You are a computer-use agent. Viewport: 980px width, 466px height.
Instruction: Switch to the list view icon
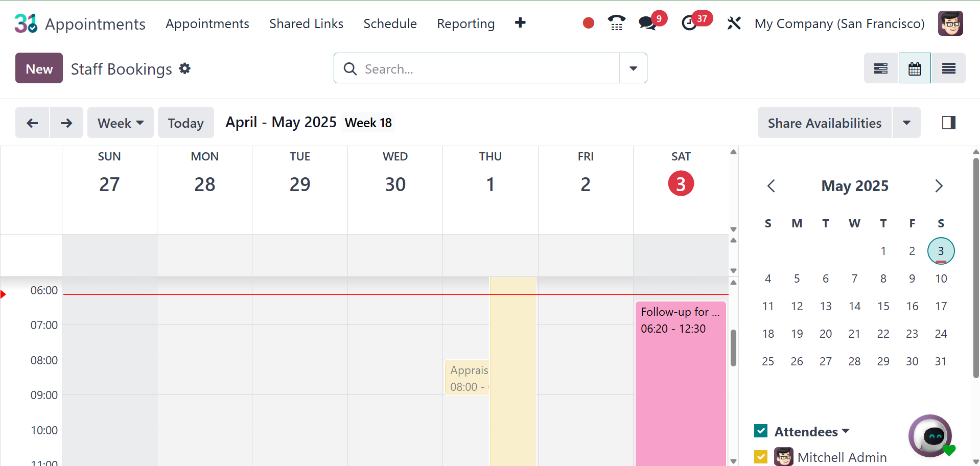948,68
